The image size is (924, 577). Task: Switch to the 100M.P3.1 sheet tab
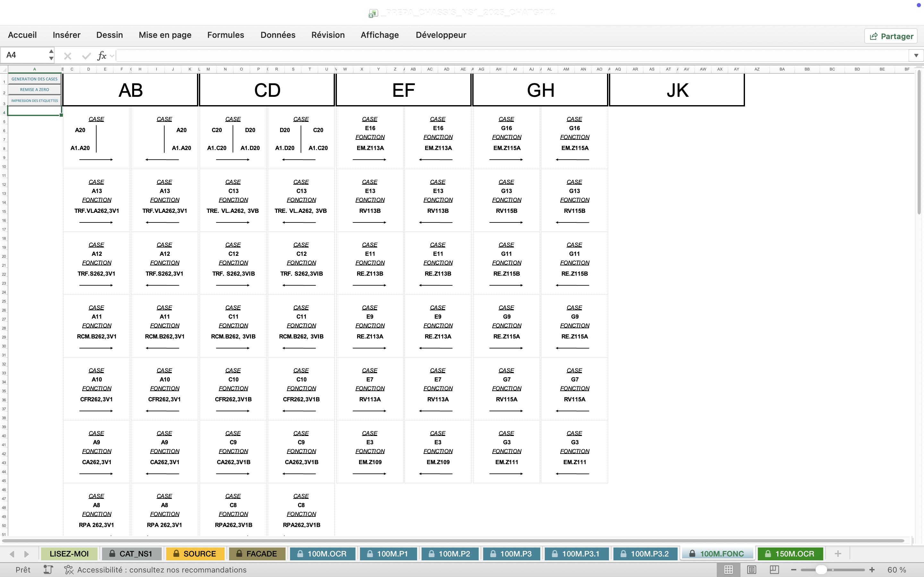point(577,554)
